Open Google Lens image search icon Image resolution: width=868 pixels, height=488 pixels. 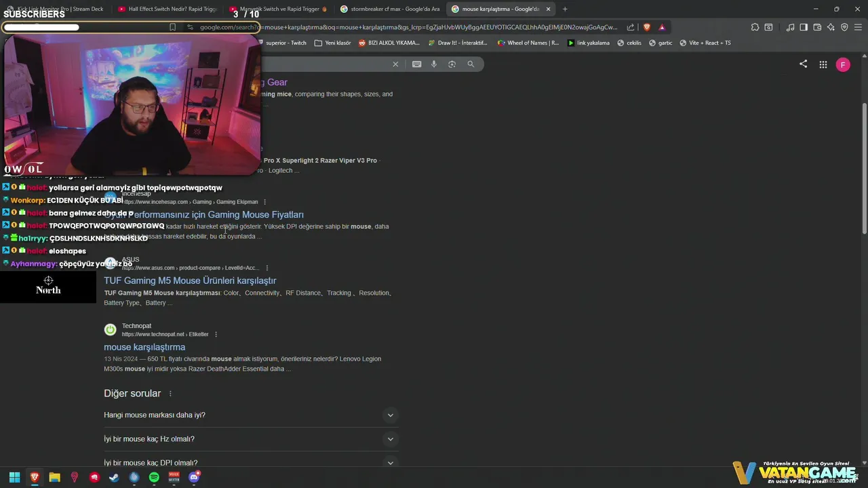452,64
